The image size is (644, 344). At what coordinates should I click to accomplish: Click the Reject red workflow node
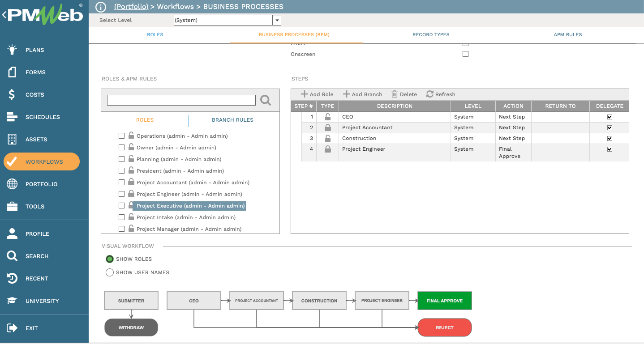(445, 327)
